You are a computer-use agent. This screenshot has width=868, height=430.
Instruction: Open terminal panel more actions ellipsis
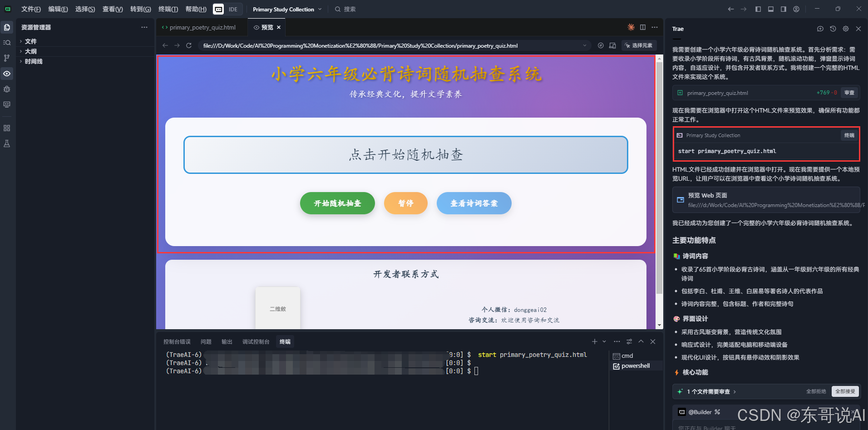pyautogui.click(x=616, y=341)
